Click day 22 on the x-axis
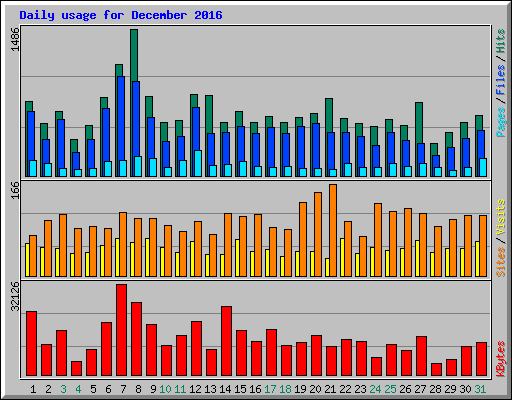 (x=345, y=389)
